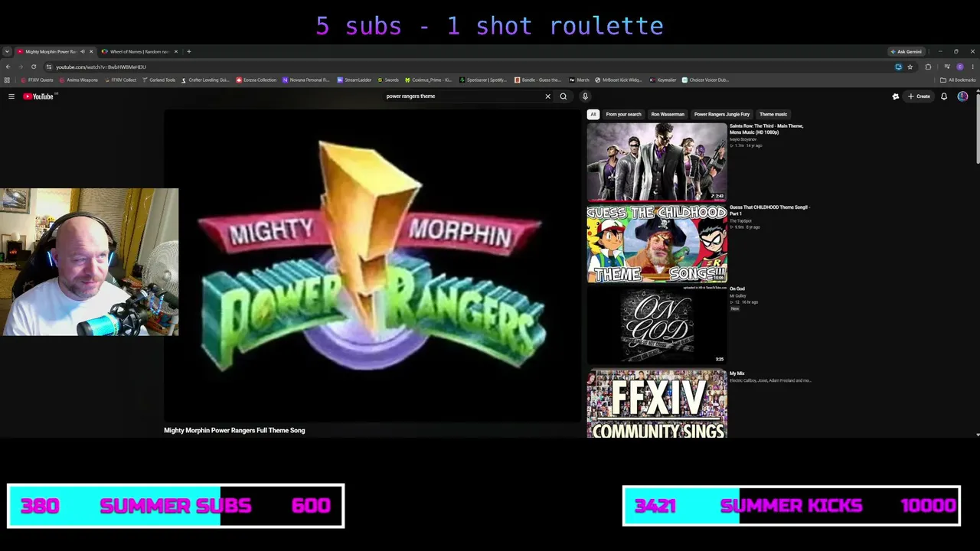Open the Chrome apps grid shortcut
980x551 pixels.
tap(7, 80)
